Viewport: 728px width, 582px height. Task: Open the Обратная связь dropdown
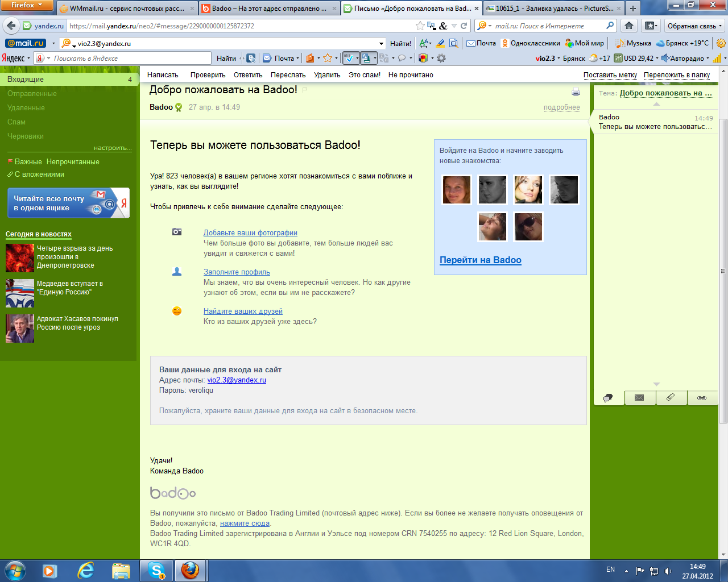(694, 26)
